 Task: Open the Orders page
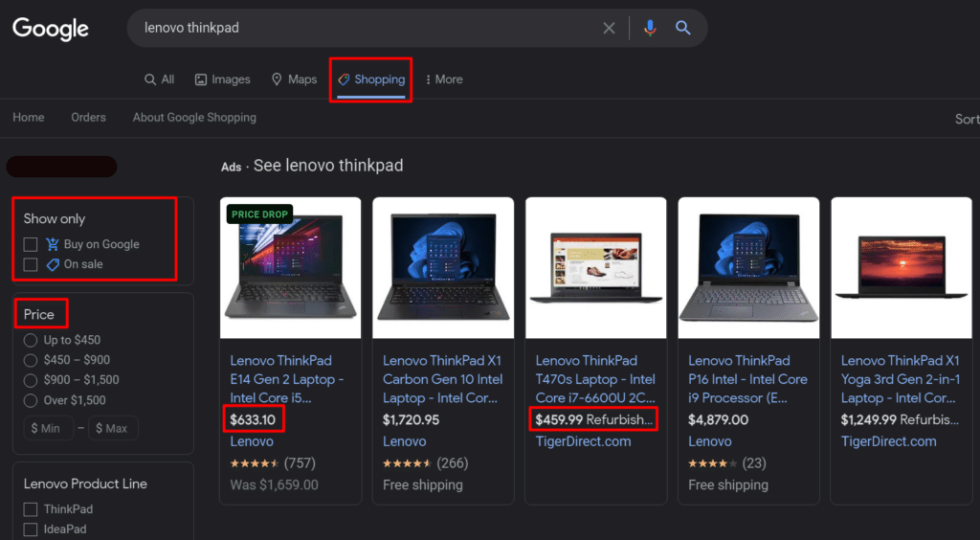click(x=88, y=118)
